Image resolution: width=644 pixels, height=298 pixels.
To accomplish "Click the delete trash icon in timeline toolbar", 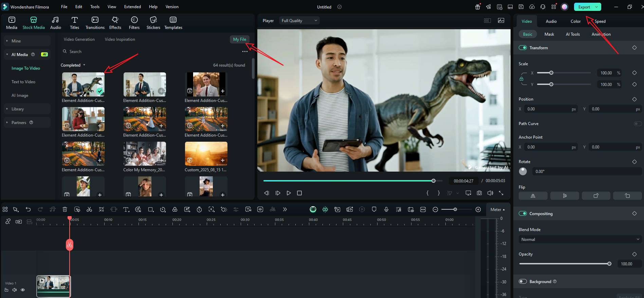I will coord(65,209).
